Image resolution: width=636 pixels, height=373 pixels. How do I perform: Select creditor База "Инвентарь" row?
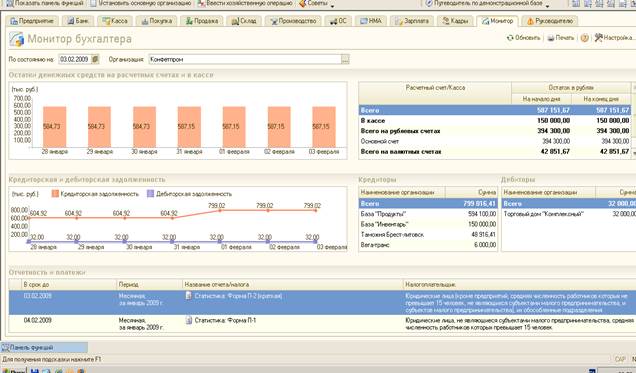click(428, 224)
